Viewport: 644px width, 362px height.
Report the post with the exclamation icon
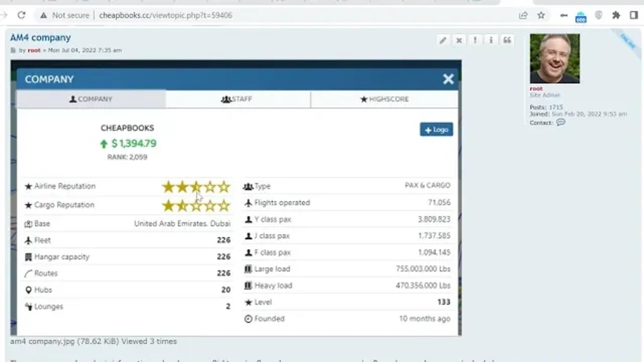[475, 40]
